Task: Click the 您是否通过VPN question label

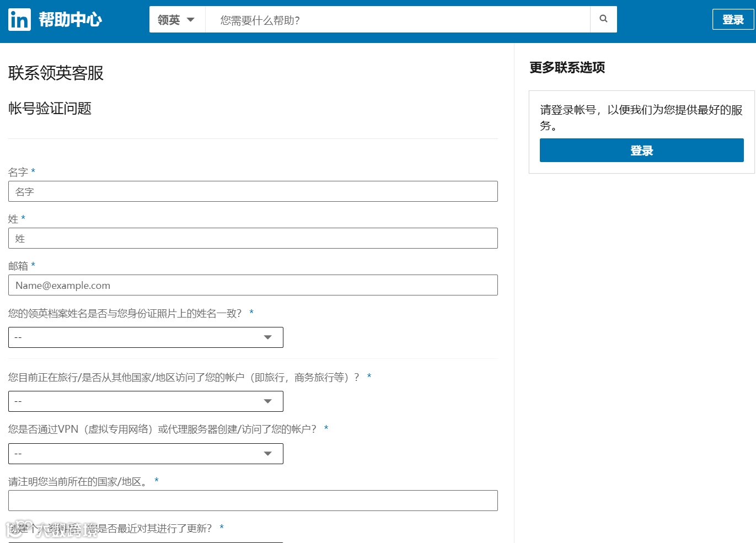Action: pyautogui.click(x=163, y=429)
